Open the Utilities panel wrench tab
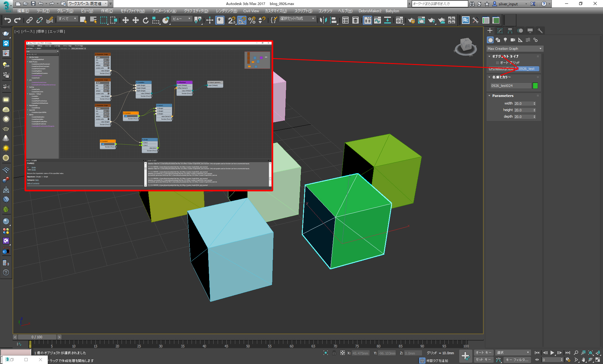Image resolution: width=603 pixels, height=364 pixels. pyautogui.click(x=540, y=30)
